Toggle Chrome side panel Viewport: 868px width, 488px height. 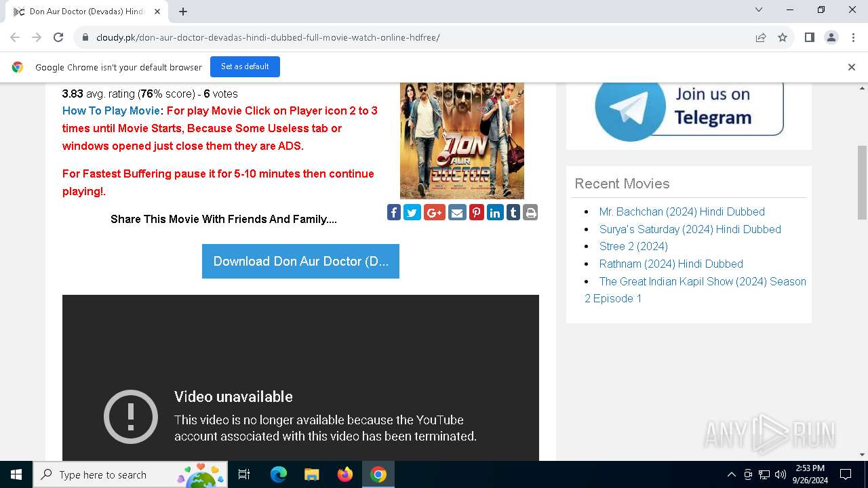[x=809, y=37]
